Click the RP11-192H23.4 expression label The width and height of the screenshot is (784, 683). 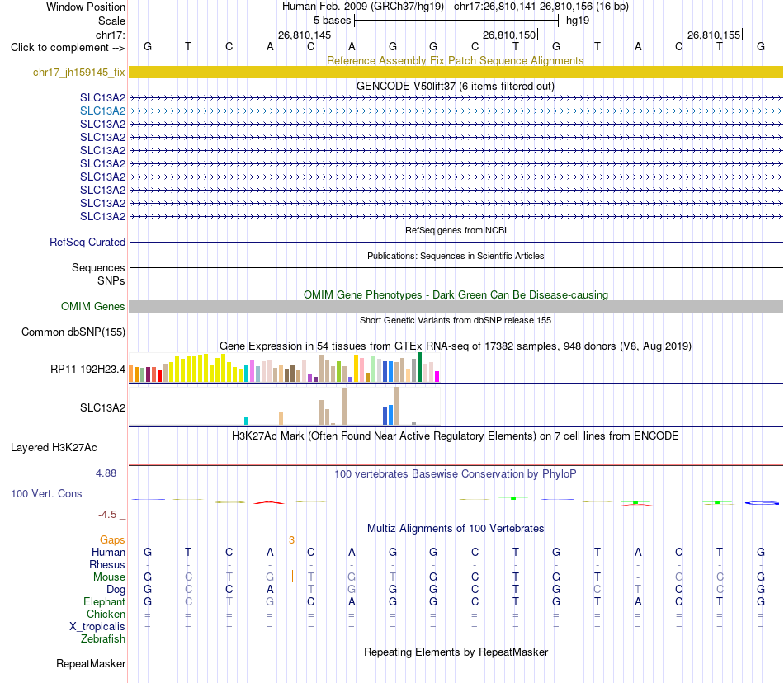(x=88, y=370)
